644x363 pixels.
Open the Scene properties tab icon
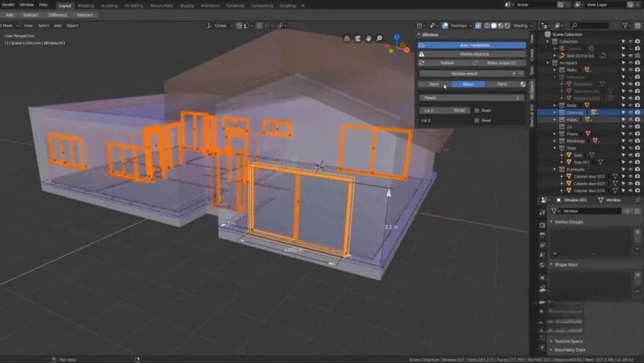[542, 255]
